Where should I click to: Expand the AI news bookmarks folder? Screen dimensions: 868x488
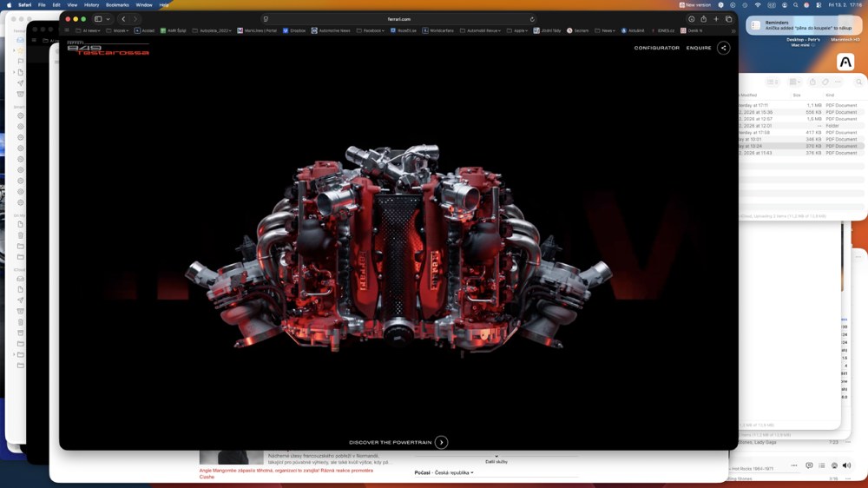click(x=87, y=30)
